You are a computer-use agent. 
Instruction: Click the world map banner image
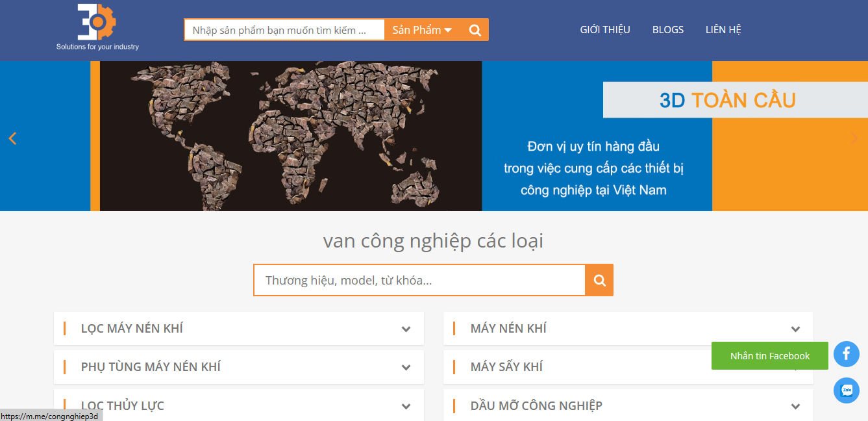[290, 136]
